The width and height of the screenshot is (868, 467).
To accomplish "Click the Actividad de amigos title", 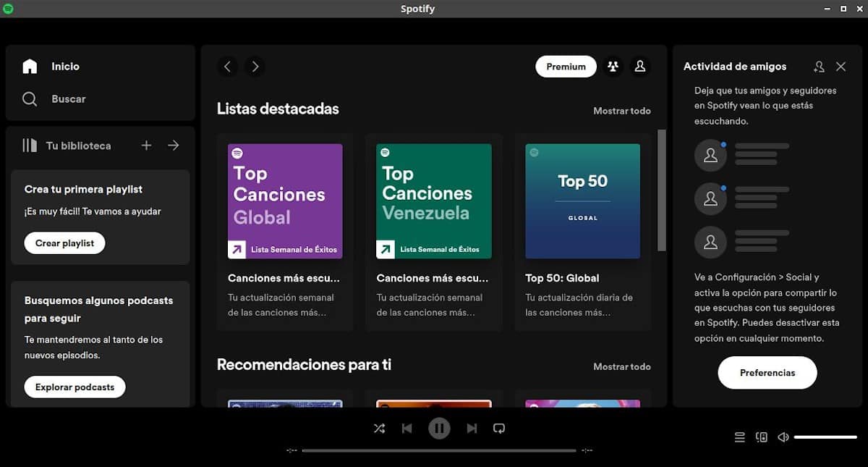I will click(735, 67).
